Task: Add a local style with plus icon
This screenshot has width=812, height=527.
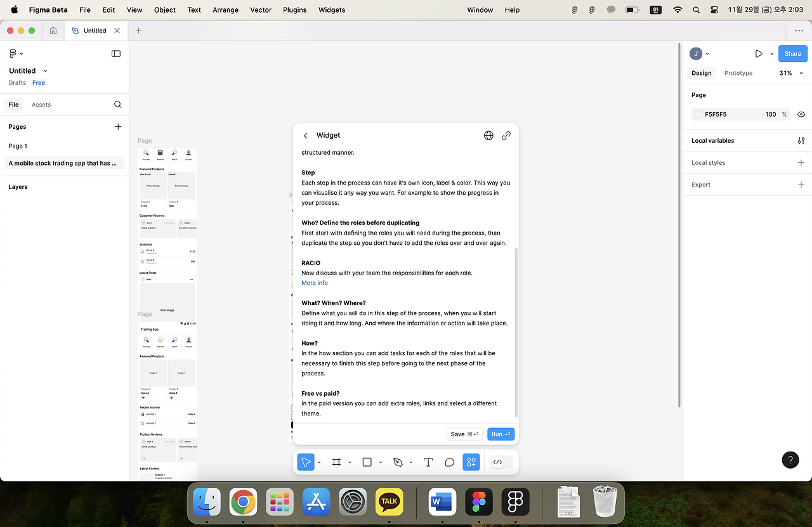Action: tap(801, 163)
